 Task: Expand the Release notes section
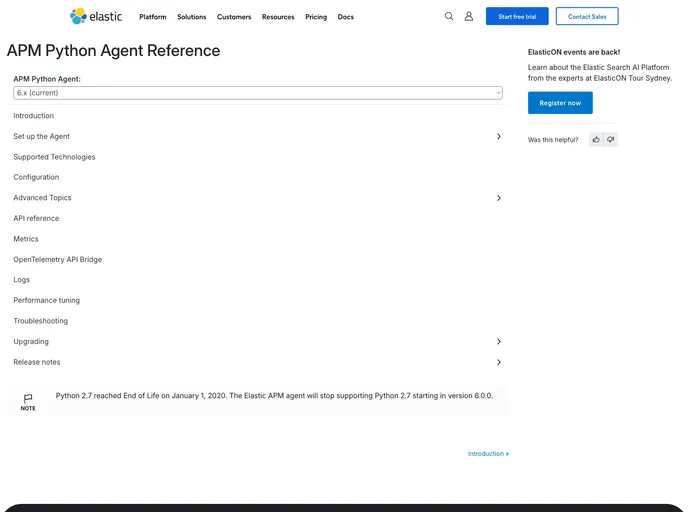point(498,362)
